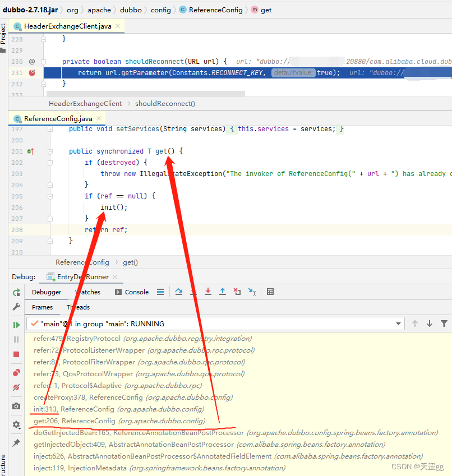Close HeaderExchangeClient.java editor tab

pyautogui.click(x=118, y=26)
